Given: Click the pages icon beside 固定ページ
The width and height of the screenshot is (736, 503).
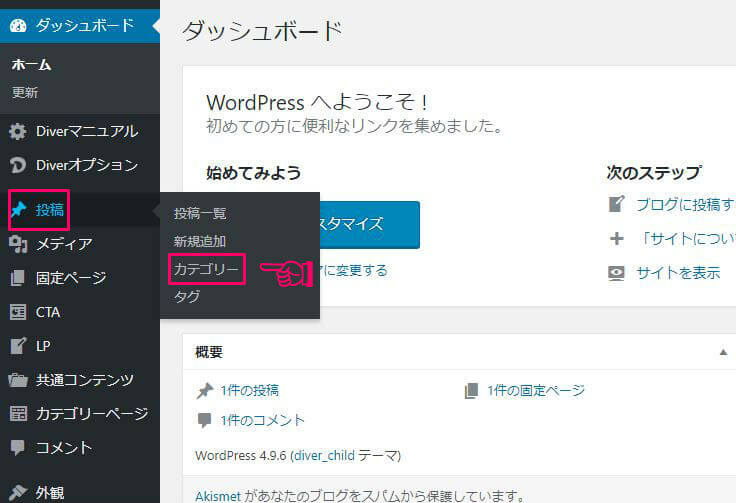Looking at the screenshot, I should pos(18,278).
